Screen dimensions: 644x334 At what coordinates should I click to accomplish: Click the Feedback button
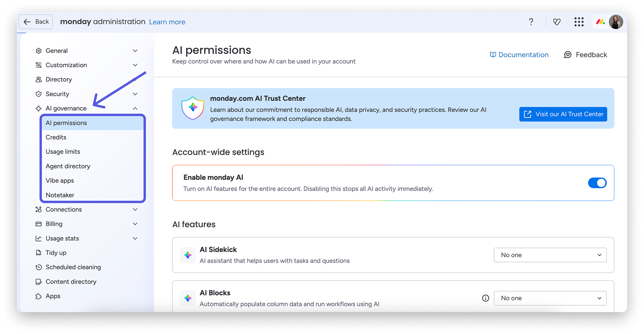click(586, 55)
